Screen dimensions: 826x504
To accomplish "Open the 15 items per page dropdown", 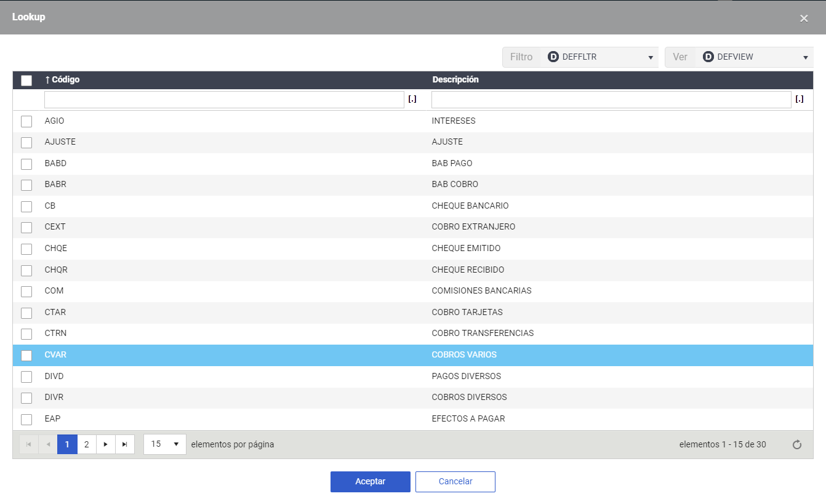I will [164, 444].
